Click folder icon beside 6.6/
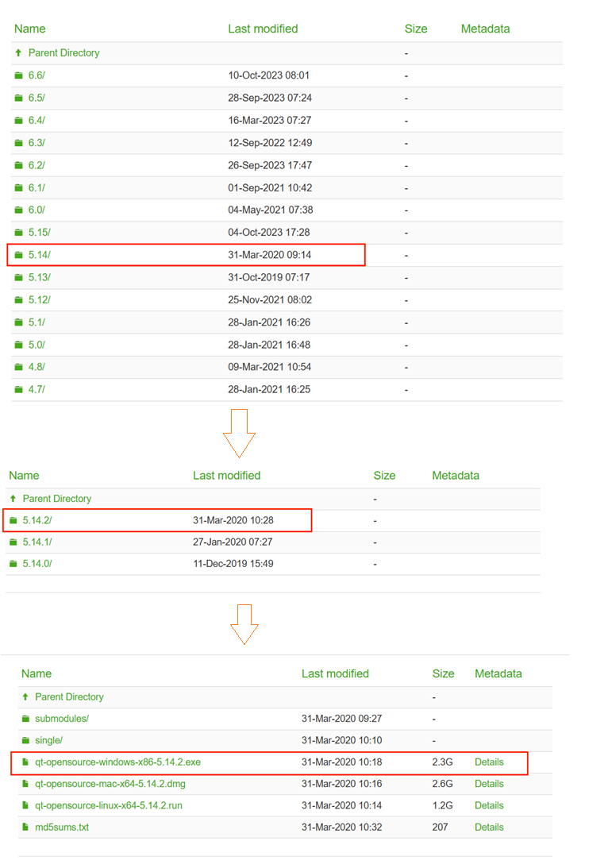Image resolution: width=608 pixels, height=868 pixels. [x=19, y=75]
